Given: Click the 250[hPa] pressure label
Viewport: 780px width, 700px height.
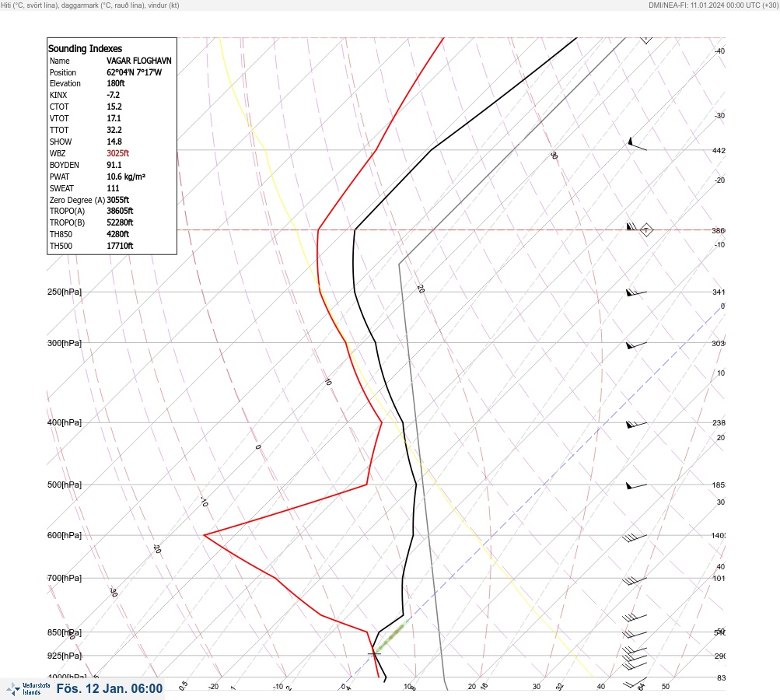Looking at the screenshot, I should (x=65, y=292).
